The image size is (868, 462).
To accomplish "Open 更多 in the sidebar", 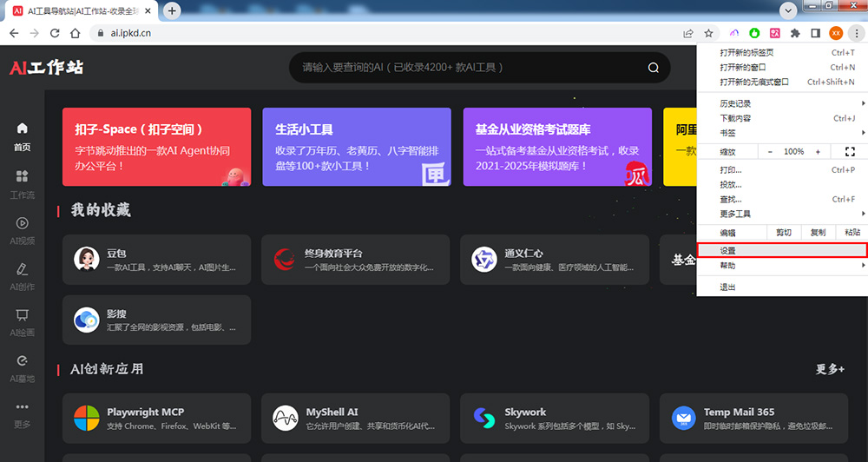I will coord(23,414).
